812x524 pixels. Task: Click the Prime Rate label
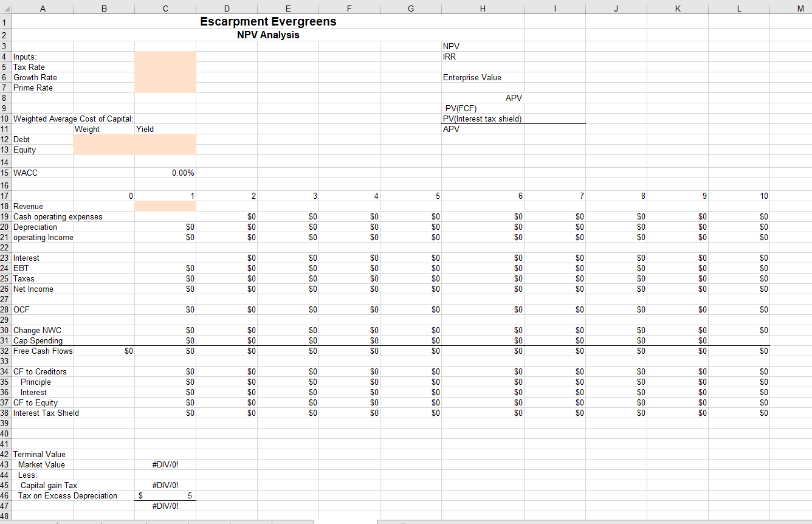tap(33, 88)
